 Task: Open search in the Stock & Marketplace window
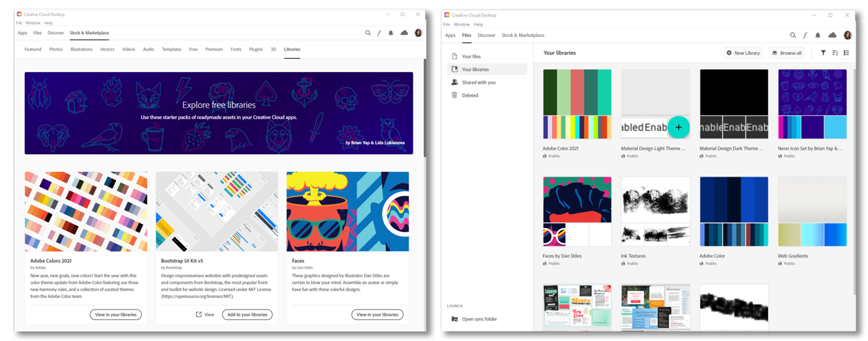[x=367, y=33]
